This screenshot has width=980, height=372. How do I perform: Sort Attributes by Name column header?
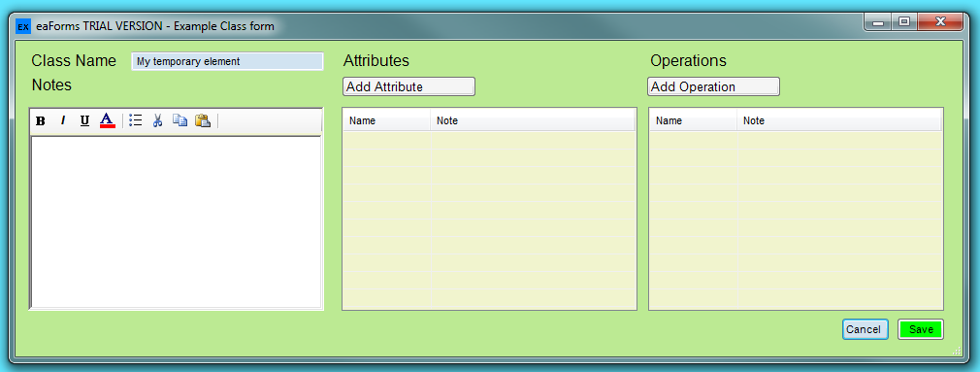pos(386,120)
